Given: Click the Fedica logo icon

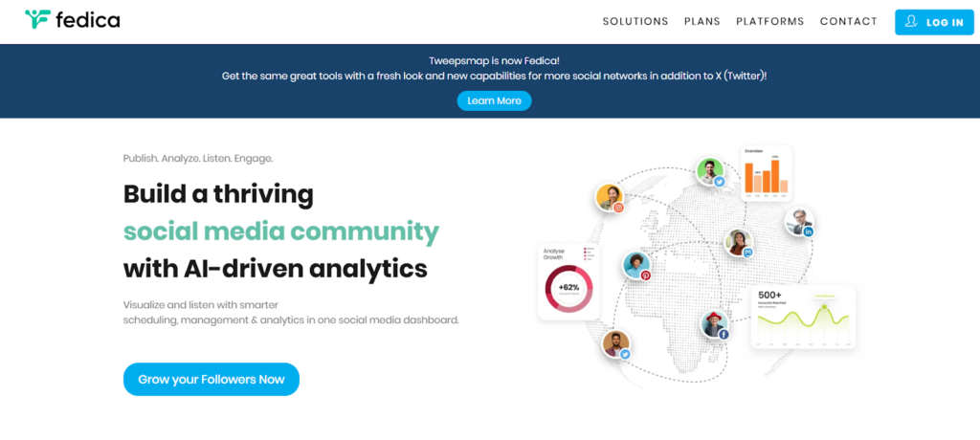Looking at the screenshot, I should (38, 19).
